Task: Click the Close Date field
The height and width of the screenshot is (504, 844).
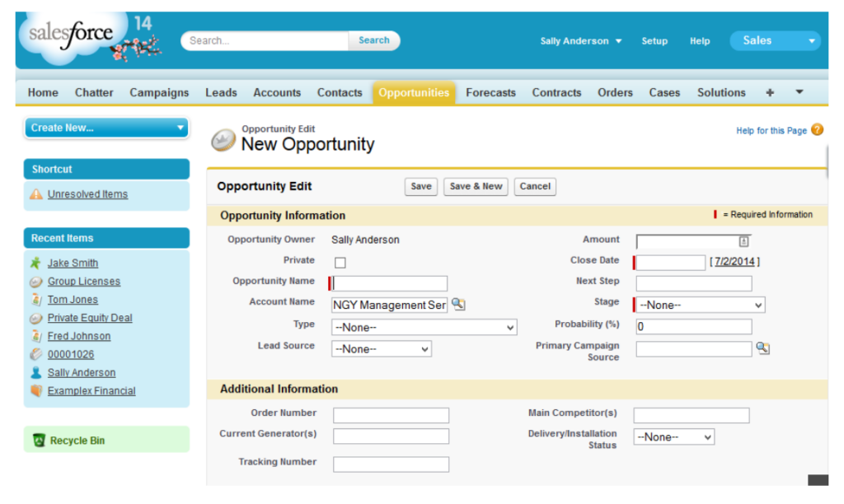Action: 671,263
